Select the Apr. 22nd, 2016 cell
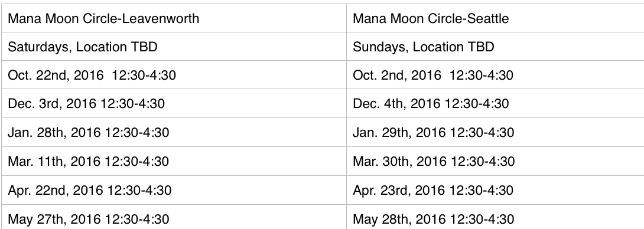 (x=174, y=190)
